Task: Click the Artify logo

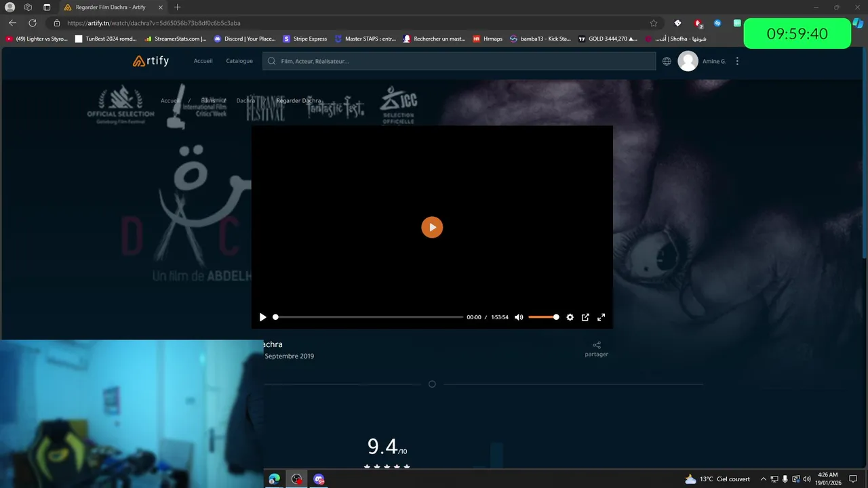Action: (x=151, y=61)
